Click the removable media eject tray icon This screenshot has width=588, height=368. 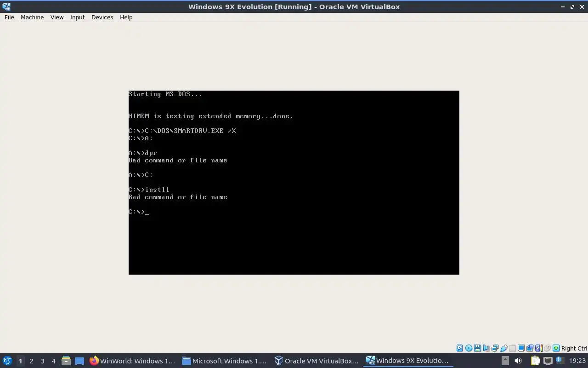(x=505, y=361)
